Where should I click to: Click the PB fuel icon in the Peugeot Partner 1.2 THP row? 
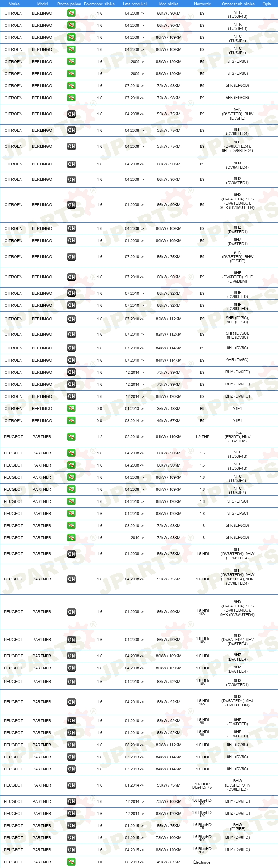(x=71, y=437)
